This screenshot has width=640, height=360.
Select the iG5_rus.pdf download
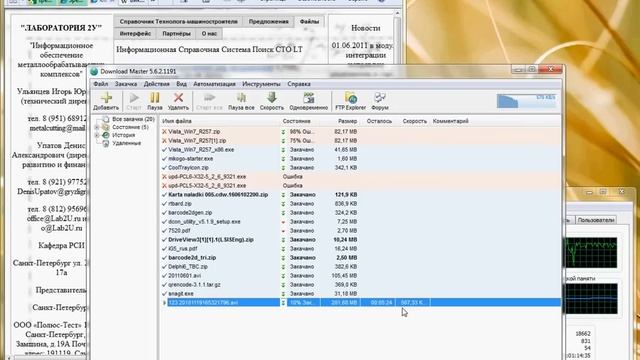tap(360, 249)
